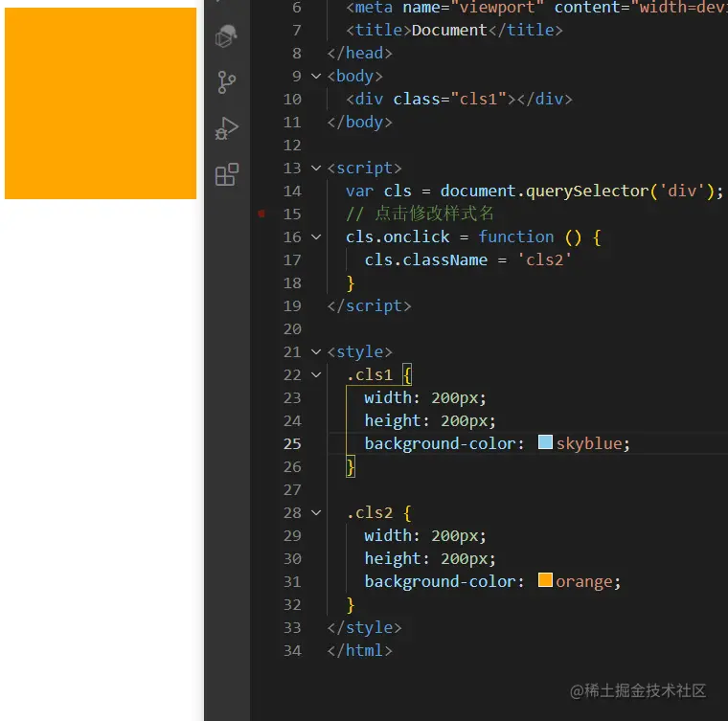Click line number 25 in the gutter
Image resolution: width=728 pixels, height=721 pixels.
click(x=292, y=443)
